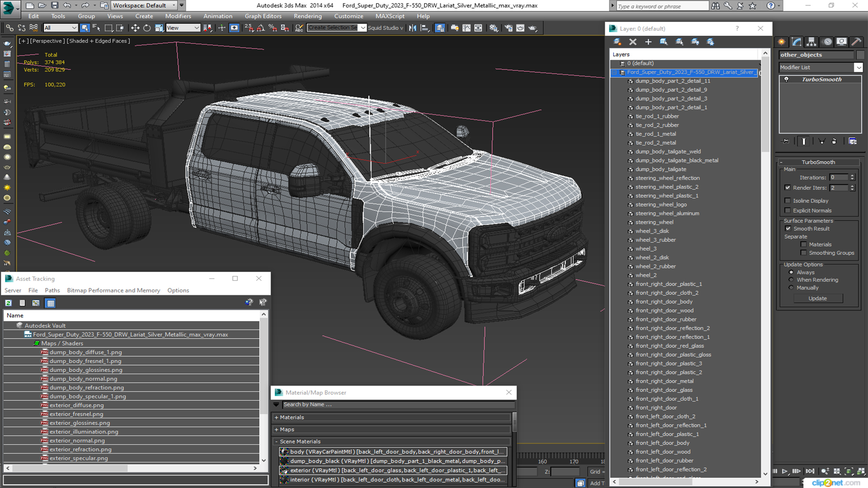Screen dimensions: 868x488
Task: Click Add Selected Objects plus icon
Action: point(648,42)
